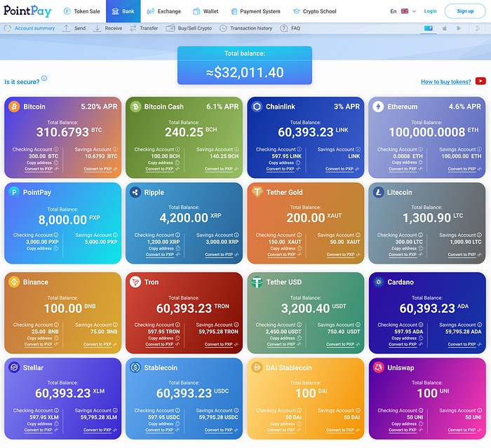The height and width of the screenshot is (448, 491).
Task: Click the PointPay logo
Action: pos(27,11)
